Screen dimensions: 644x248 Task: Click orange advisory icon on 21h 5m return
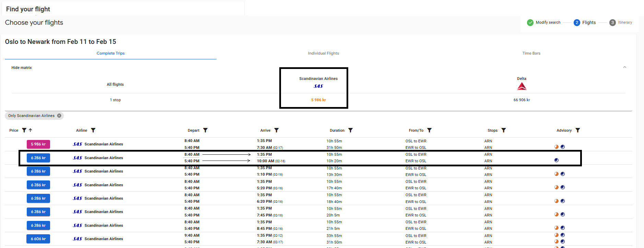[557, 228]
